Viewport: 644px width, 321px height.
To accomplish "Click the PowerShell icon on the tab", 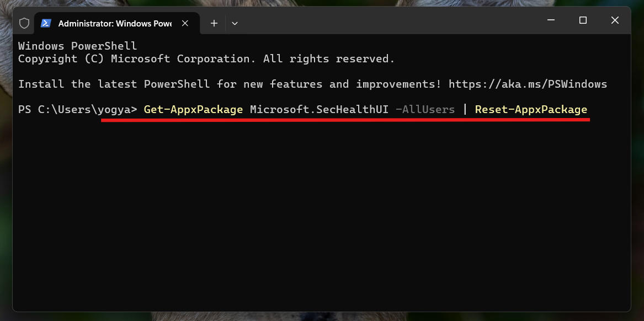I will [x=46, y=23].
